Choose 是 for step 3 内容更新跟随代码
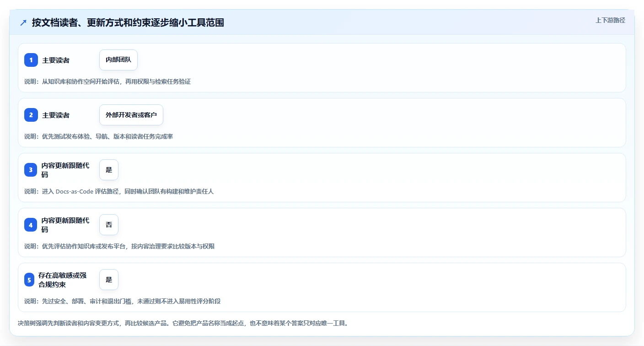 pos(109,170)
